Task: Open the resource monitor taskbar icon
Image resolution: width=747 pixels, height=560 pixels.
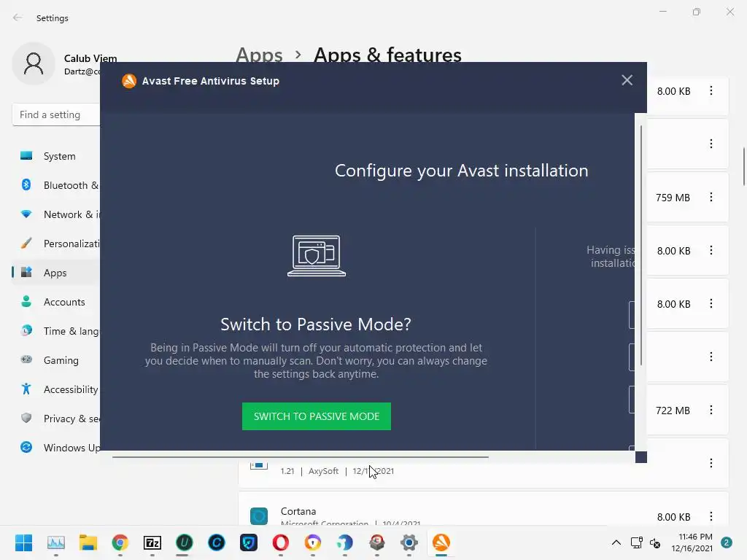Action: (55, 542)
